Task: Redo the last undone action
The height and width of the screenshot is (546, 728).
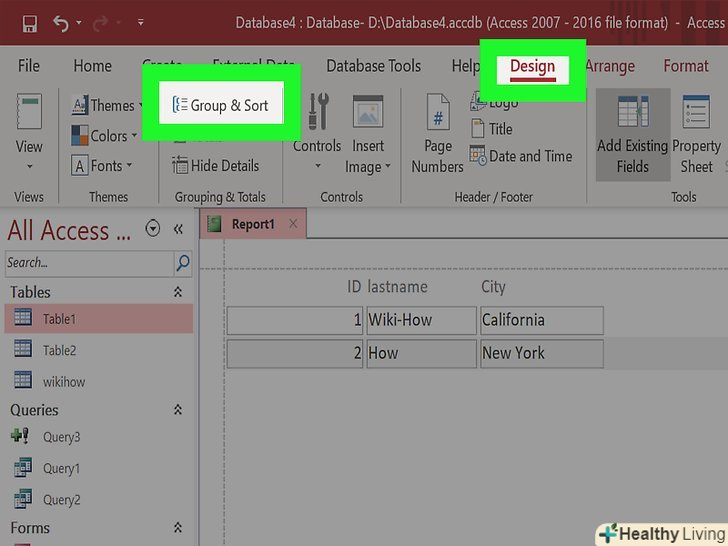Action: point(100,23)
